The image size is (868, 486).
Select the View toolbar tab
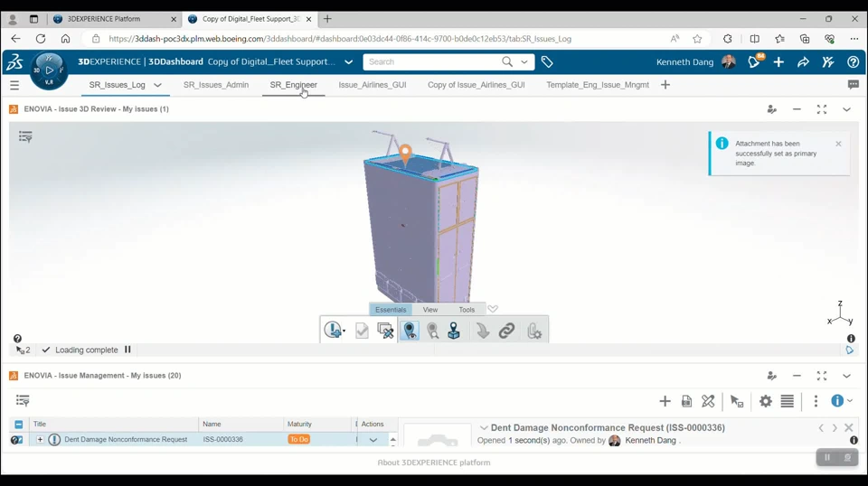pos(430,310)
